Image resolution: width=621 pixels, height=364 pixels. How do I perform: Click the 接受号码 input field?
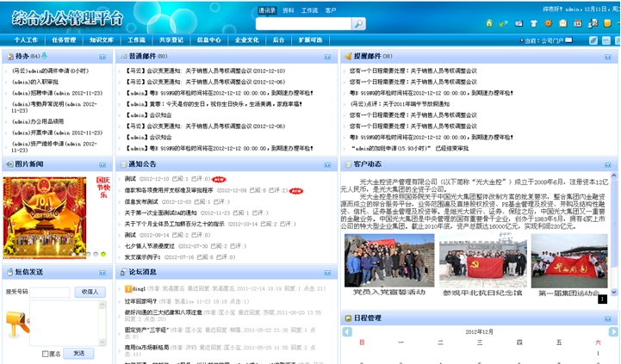(x=50, y=292)
